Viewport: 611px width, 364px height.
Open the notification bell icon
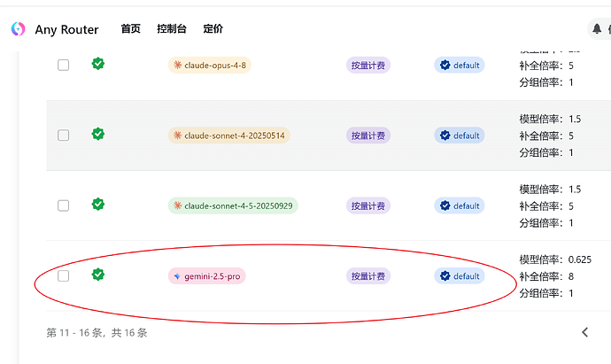597,29
